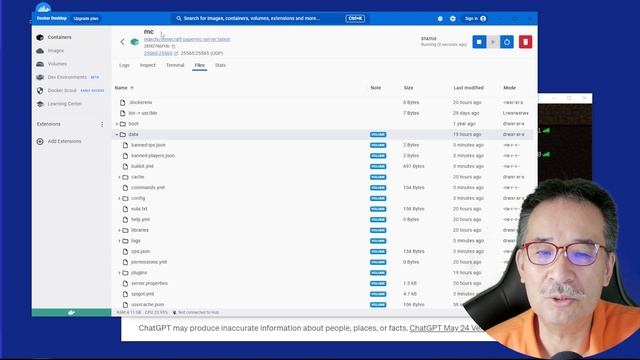Select the commands.yml file

point(148,188)
